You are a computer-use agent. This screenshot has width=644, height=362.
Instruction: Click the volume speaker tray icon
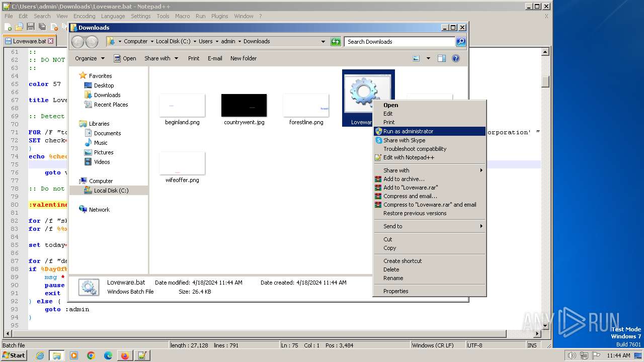click(572, 355)
